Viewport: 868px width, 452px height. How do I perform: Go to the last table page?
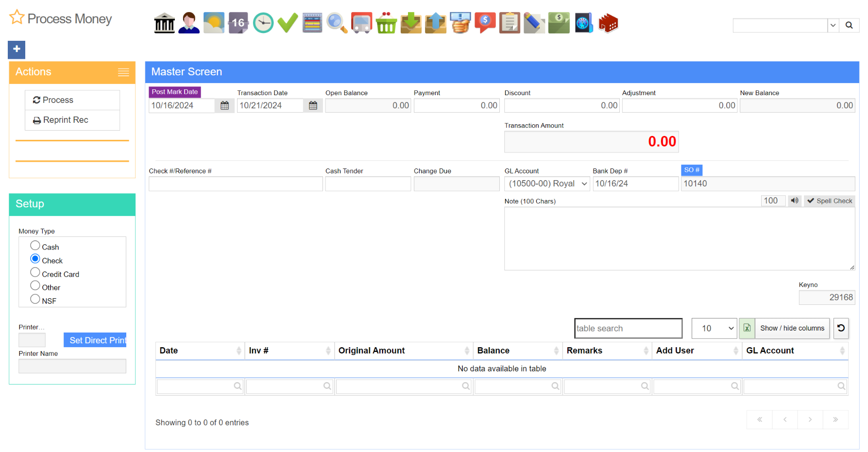(x=835, y=419)
